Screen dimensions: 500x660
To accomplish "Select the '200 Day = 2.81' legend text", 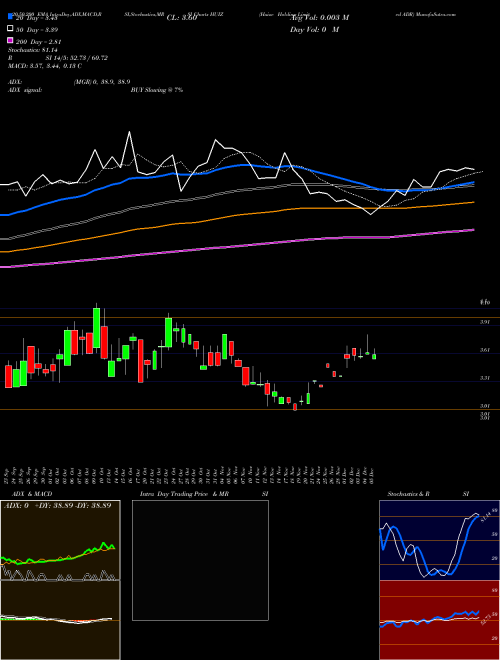I will coord(38,42).
